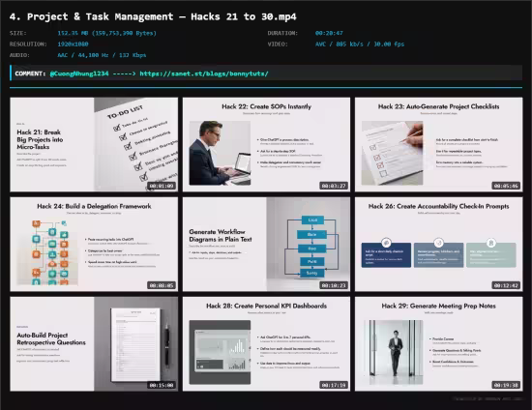Click the sanet.st blogs URL in comment
This screenshot has height=410, width=532.
pos(204,73)
